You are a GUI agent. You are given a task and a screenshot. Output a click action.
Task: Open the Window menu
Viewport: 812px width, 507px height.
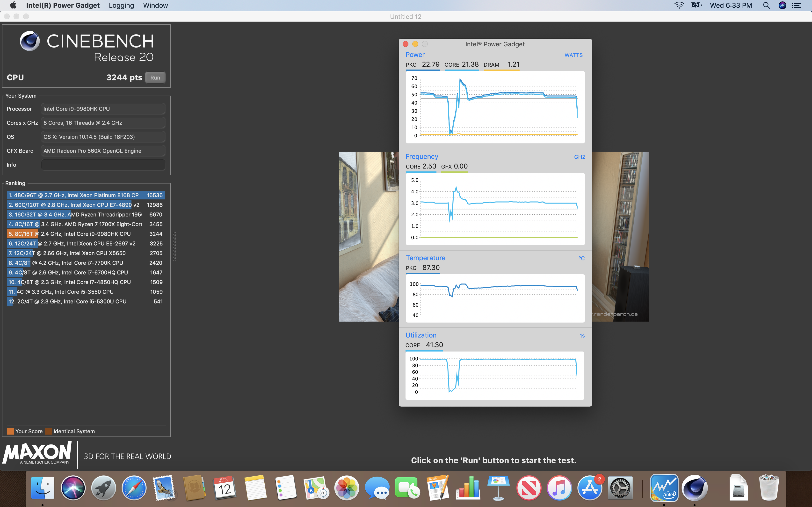click(155, 5)
